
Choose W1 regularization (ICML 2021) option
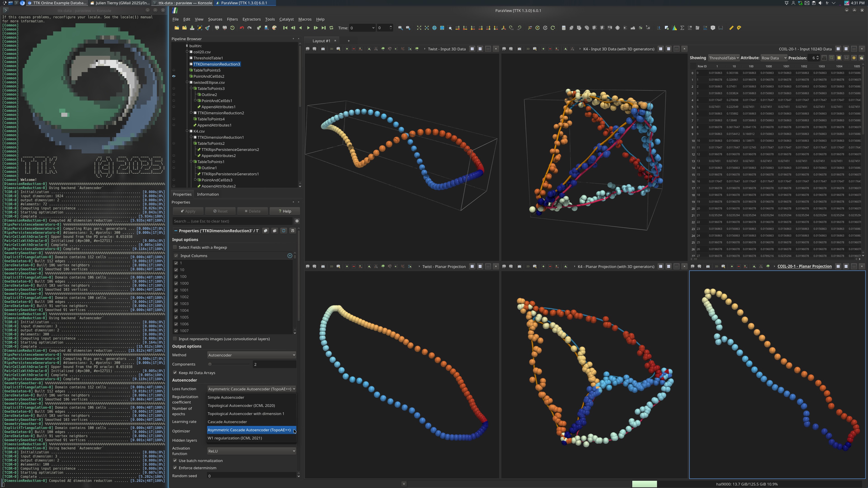[235, 438]
